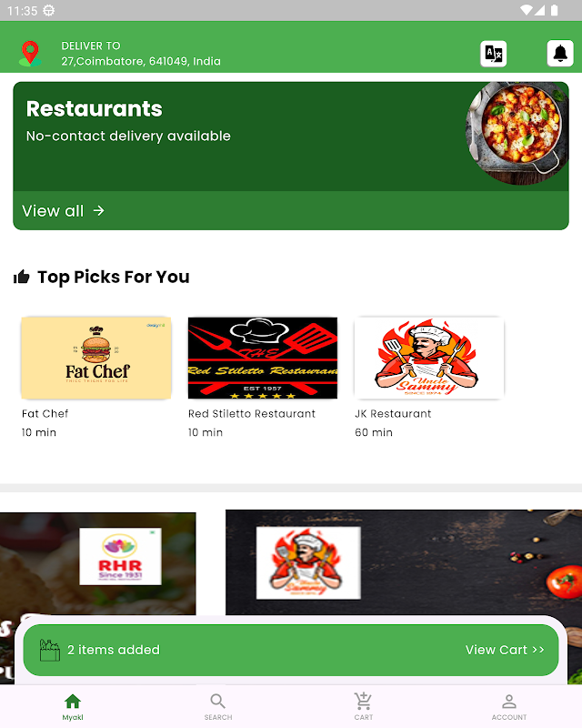Open JK Restaurant Uncle Sammy thumbnail
Viewport: 582px width, 728px height.
click(x=429, y=358)
